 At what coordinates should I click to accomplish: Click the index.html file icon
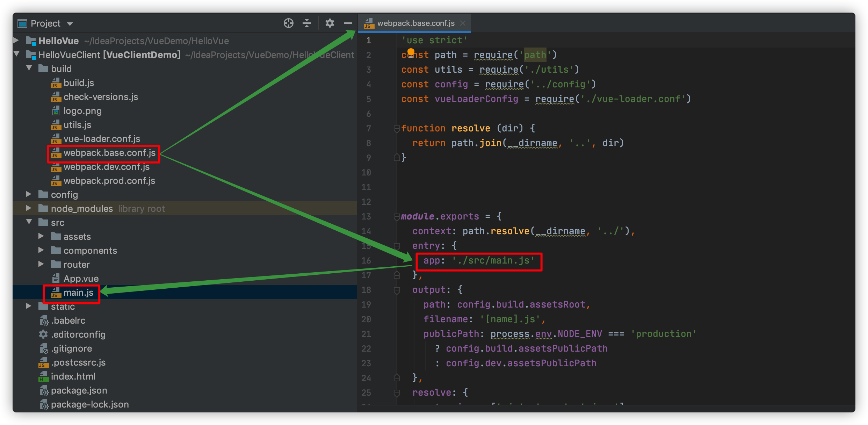click(x=43, y=377)
